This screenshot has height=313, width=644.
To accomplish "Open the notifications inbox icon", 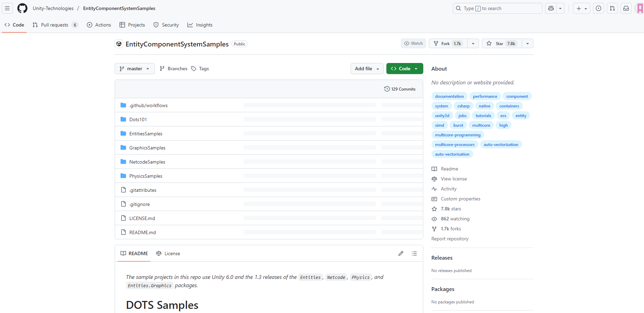I will (x=626, y=8).
